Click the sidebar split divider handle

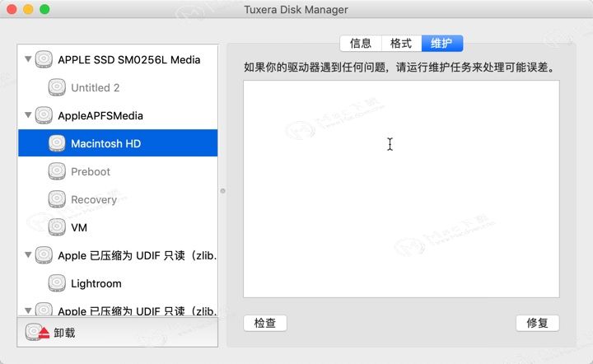(222, 191)
